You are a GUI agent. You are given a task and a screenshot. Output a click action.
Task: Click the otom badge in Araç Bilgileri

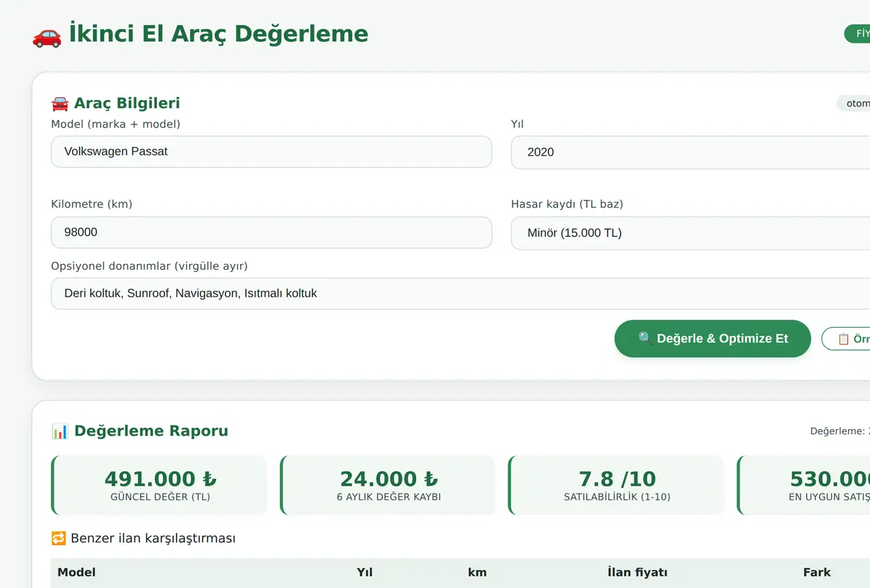(853, 104)
